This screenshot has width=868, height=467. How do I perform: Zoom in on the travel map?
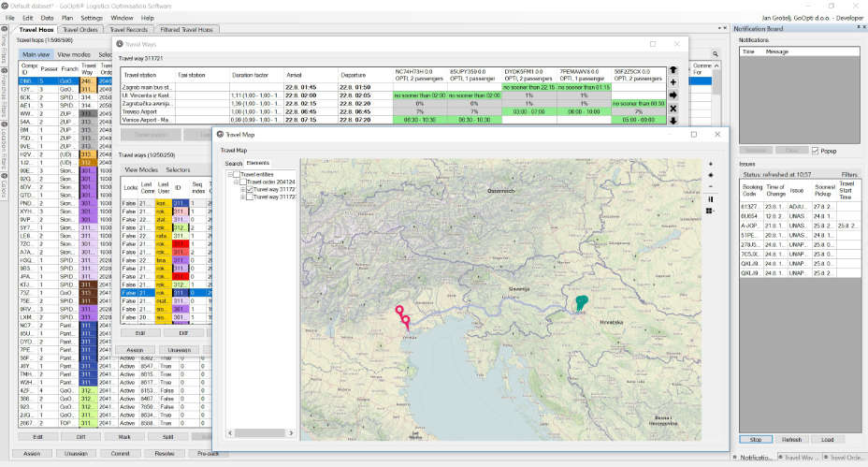point(711,164)
